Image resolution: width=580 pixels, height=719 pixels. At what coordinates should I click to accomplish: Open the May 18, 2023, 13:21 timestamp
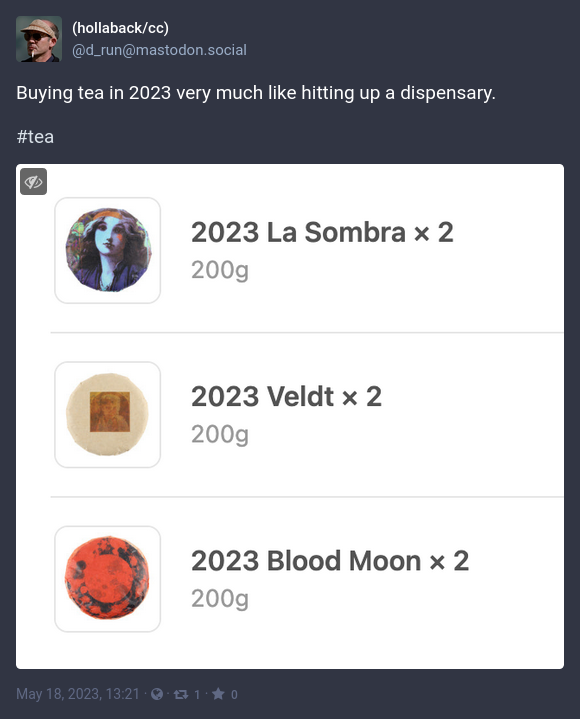[x=78, y=694]
